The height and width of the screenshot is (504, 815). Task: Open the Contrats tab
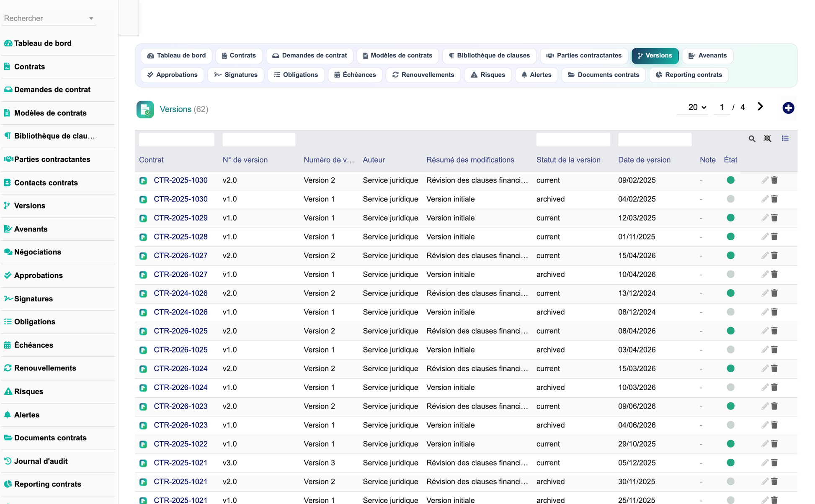[239, 55]
